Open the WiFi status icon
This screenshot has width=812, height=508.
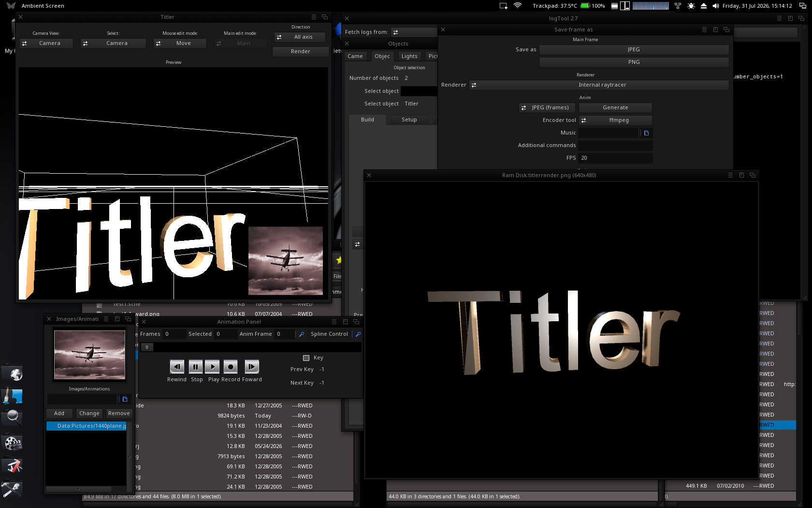coord(518,6)
